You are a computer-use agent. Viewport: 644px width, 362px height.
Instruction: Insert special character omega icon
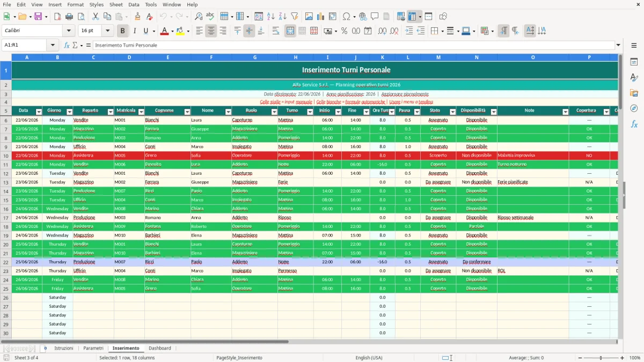coord(346,17)
